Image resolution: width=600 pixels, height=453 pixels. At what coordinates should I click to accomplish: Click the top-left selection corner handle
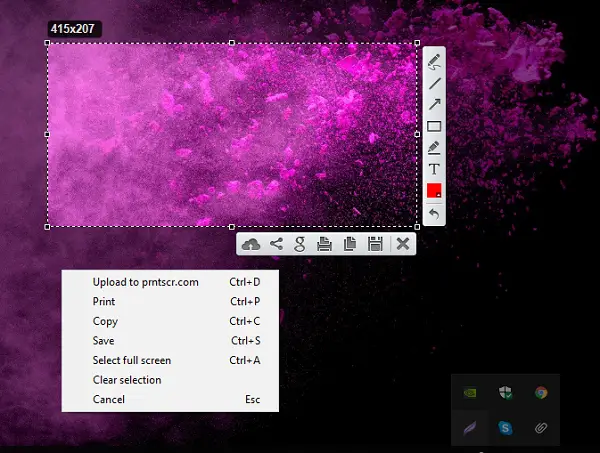point(47,43)
